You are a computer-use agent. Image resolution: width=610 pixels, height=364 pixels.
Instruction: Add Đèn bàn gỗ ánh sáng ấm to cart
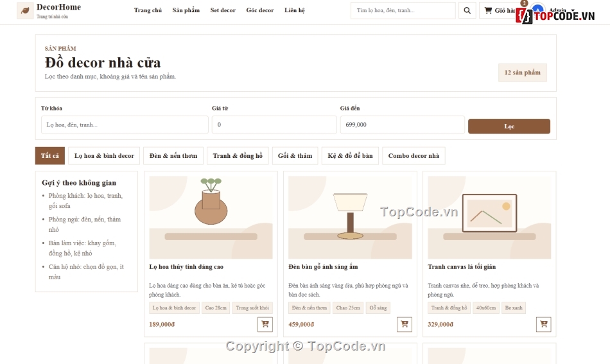pyautogui.click(x=404, y=324)
